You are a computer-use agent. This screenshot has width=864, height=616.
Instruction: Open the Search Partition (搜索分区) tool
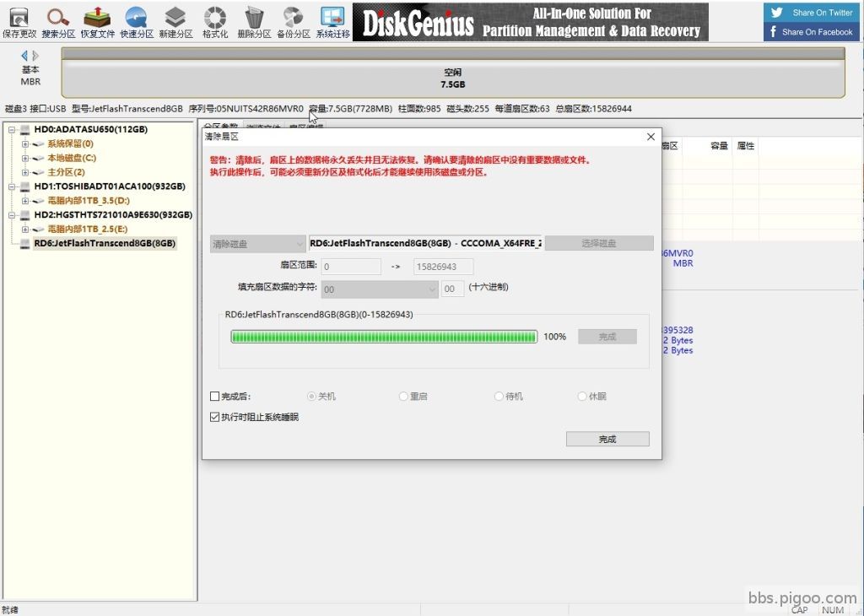58,22
